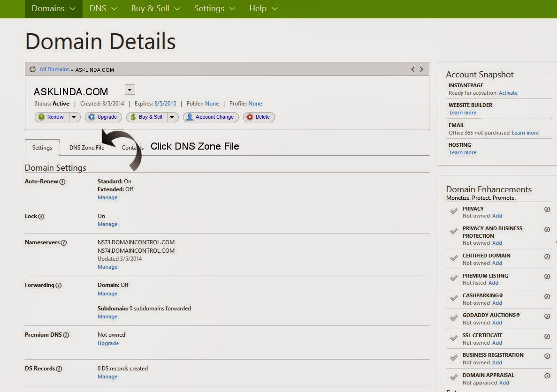Manage Auto-Renew settings
The height and width of the screenshot is (392, 557).
tap(107, 198)
